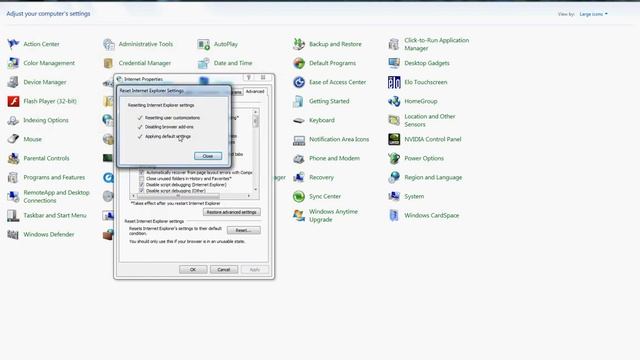Open the Color Management icon
640x360 pixels.
13,63
